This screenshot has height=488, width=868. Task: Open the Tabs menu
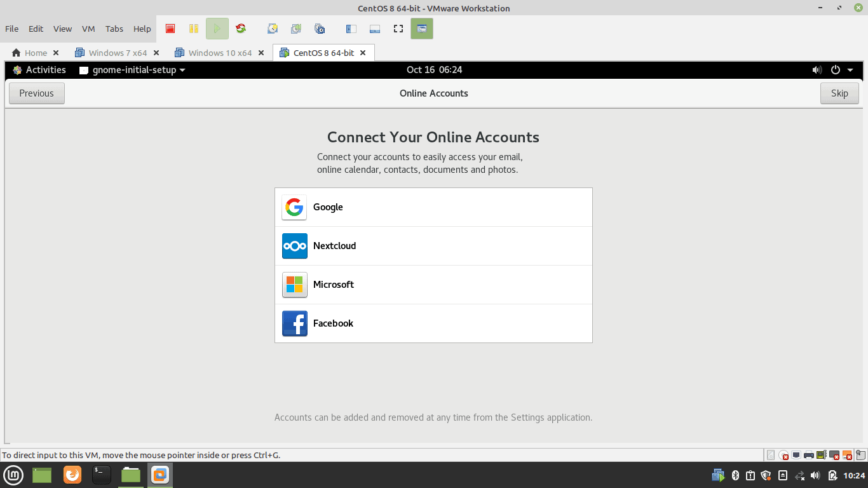tap(114, 29)
